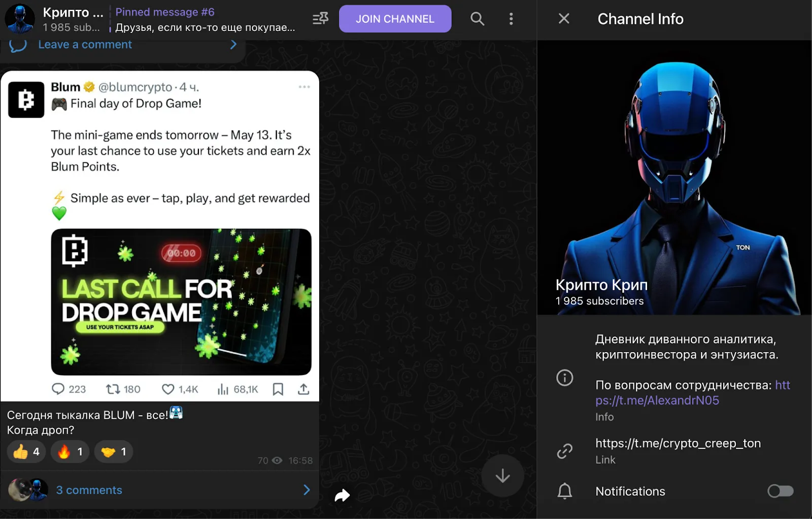This screenshot has height=519, width=812.
Task: Click the pinned messages list icon
Action: click(x=320, y=19)
